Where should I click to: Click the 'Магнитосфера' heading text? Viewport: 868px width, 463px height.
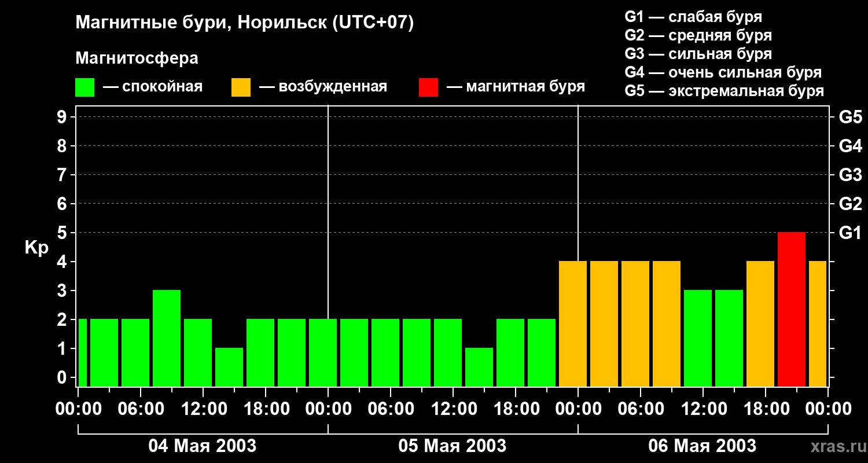[x=137, y=59]
